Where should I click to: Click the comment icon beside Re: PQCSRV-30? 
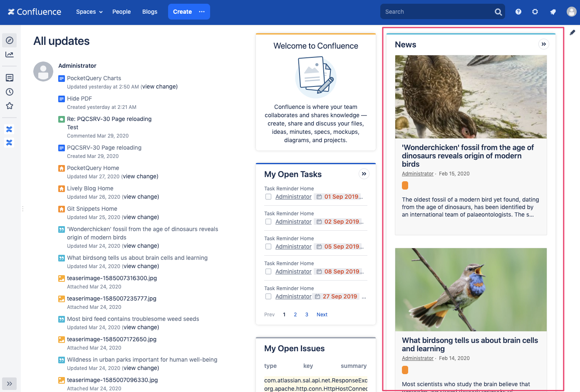[x=62, y=119]
